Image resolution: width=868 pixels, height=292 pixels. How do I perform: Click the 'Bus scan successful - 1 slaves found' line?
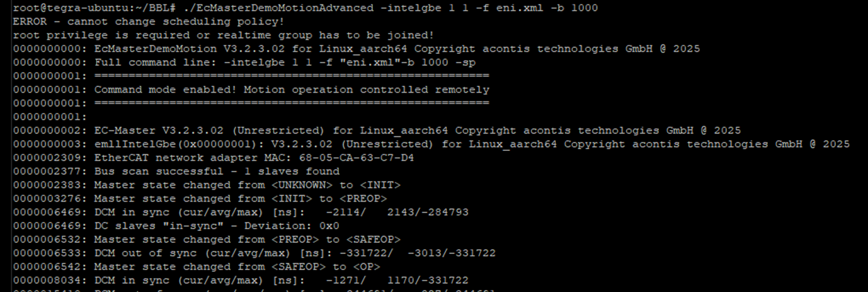coord(176,171)
